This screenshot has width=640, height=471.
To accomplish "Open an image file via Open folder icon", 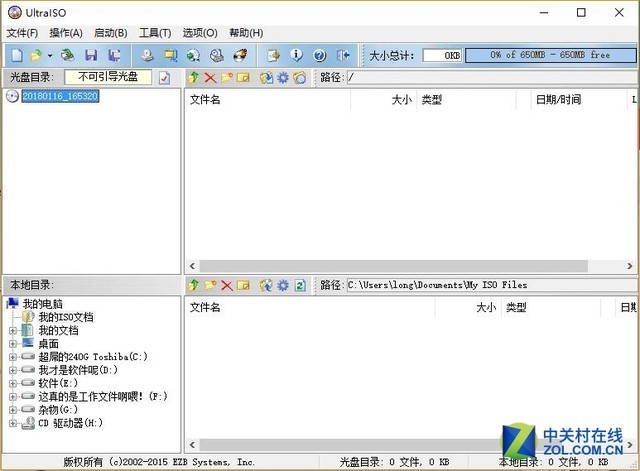I will 36,55.
